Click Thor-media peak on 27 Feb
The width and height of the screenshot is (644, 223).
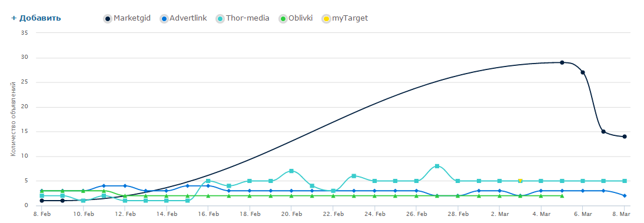pos(437,166)
